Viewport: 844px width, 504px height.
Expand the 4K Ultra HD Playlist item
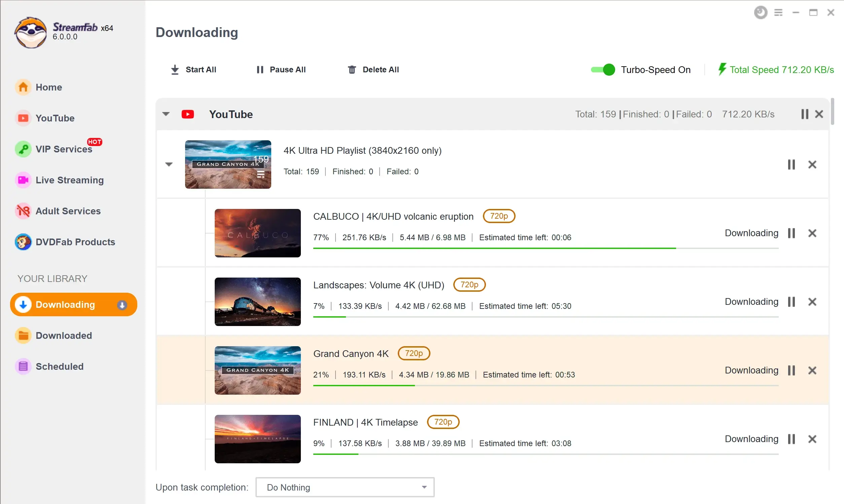[169, 164]
